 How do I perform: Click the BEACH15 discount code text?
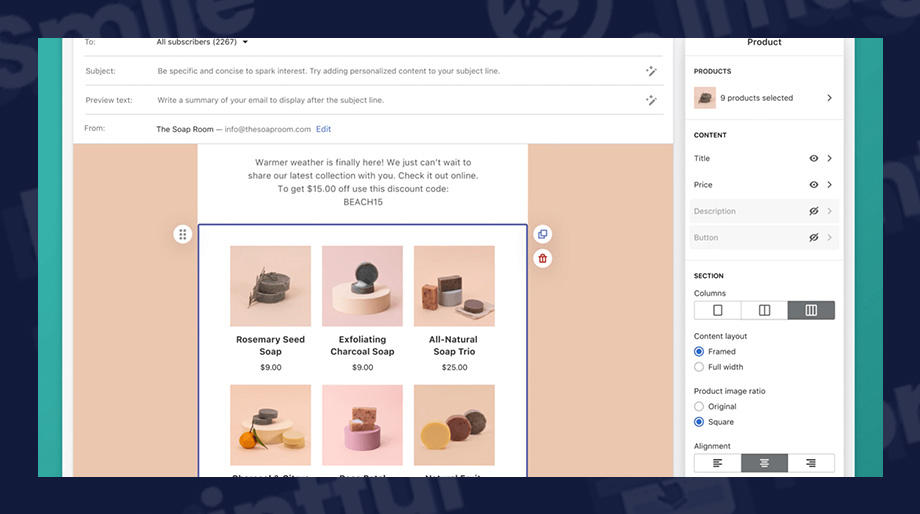pos(363,202)
